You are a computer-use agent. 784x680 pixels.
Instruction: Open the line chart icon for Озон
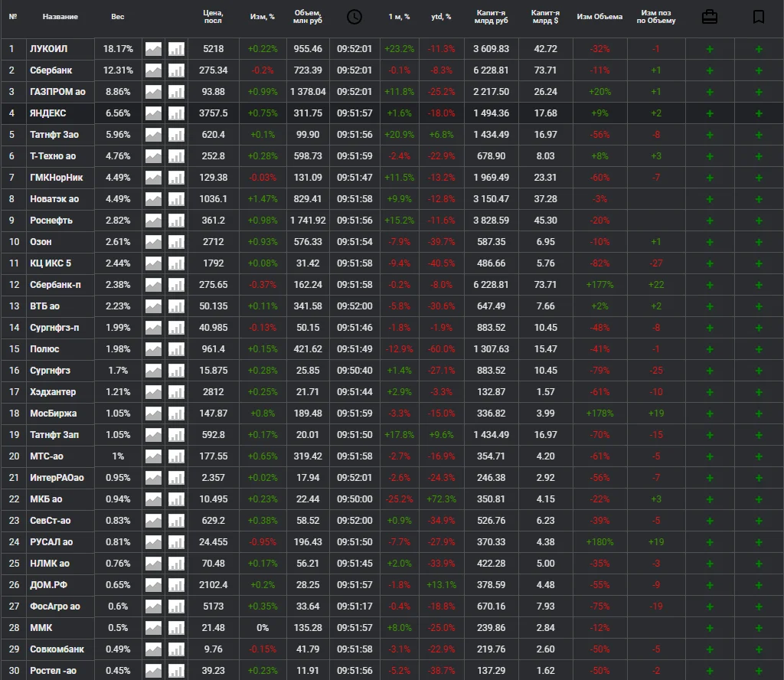click(x=153, y=242)
